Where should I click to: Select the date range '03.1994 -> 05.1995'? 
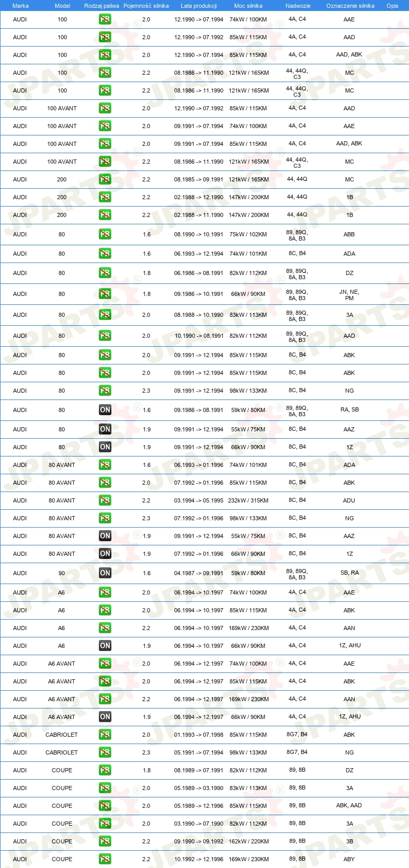point(199,500)
